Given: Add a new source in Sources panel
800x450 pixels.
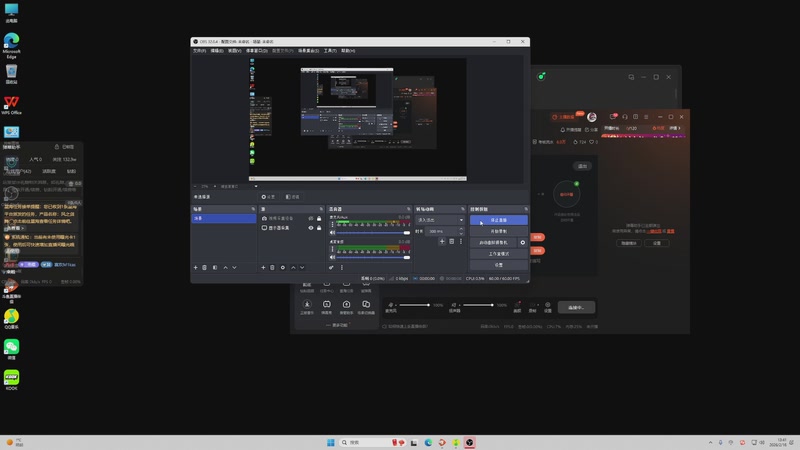Looking at the screenshot, I should click(x=263, y=267).
